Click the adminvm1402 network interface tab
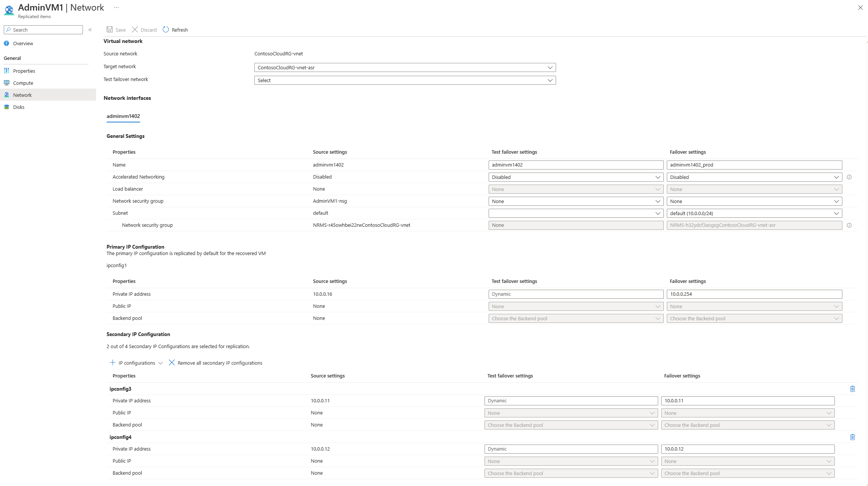This screenshot has height=486, width=868. click(x=123, y=116)
